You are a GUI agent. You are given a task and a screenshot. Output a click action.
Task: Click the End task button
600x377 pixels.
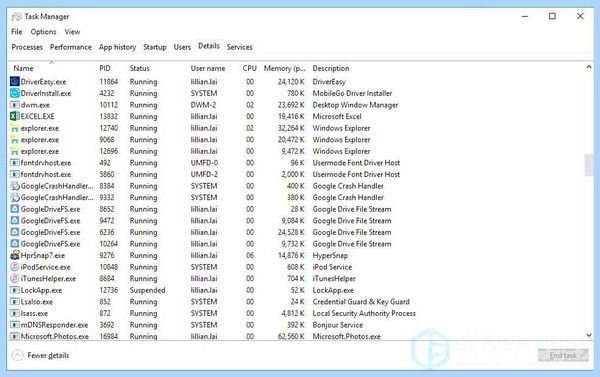(x=563, y=356)
